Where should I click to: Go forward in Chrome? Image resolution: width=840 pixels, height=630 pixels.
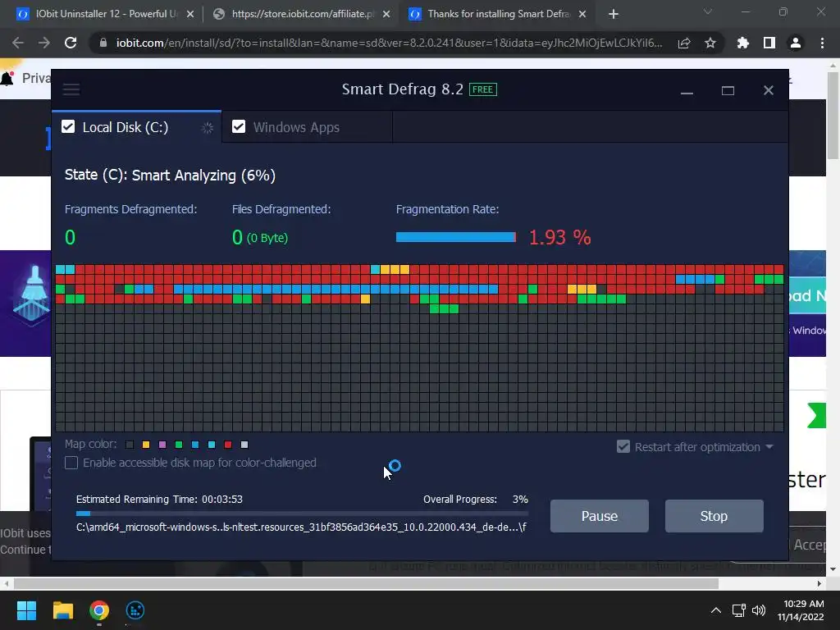coord(44,43)
